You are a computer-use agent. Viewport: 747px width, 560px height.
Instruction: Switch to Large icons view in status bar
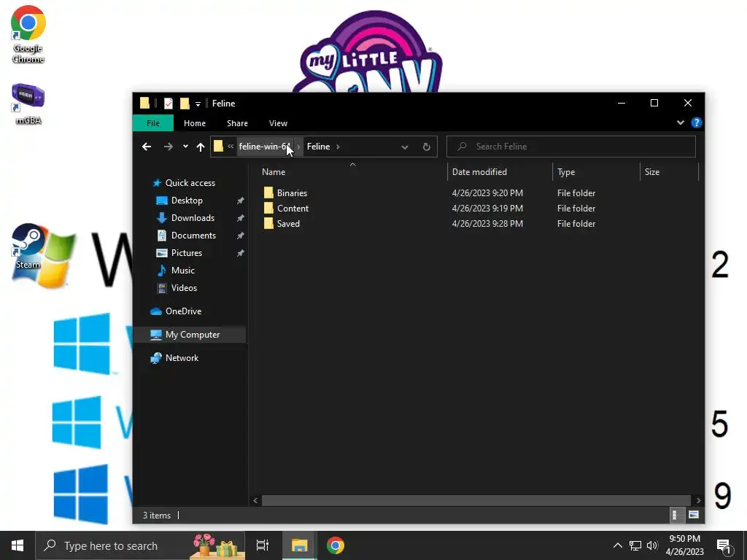click(694, 515)
